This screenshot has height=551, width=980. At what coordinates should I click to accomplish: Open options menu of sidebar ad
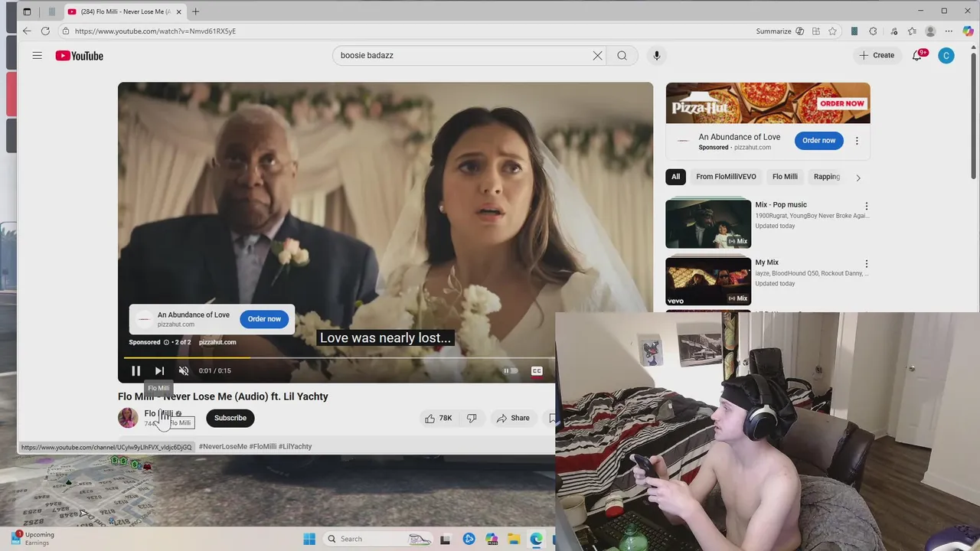tap(857, 141)
